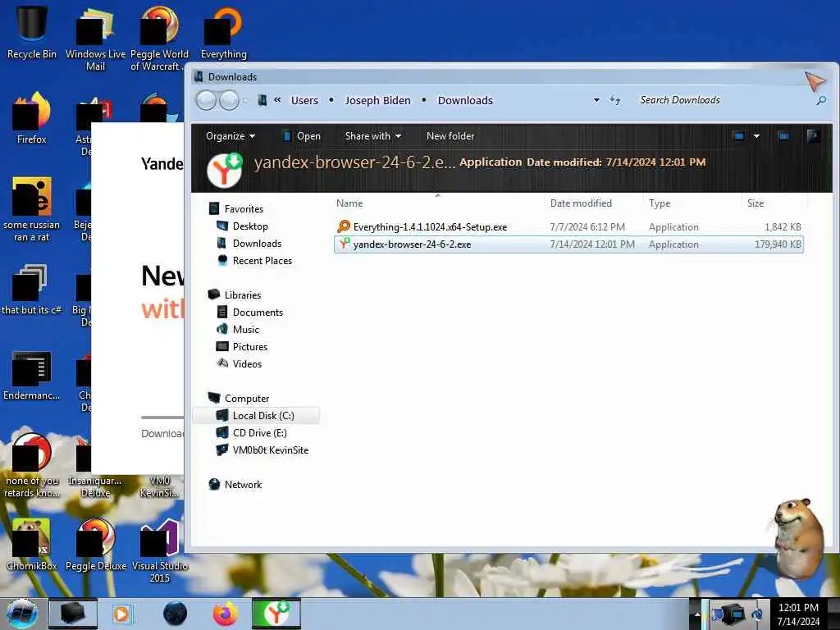Click the Yandex installer taskbar button

click(276, 614)
